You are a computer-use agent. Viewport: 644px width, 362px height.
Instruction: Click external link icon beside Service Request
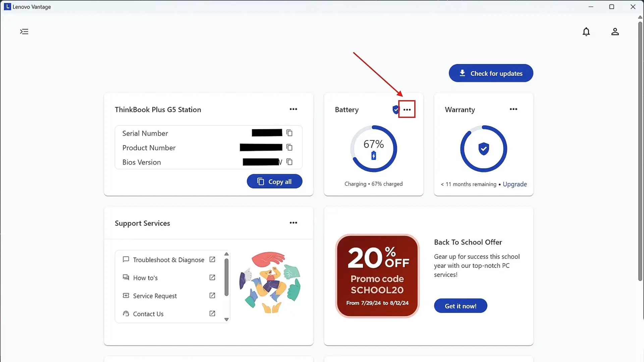212,296
